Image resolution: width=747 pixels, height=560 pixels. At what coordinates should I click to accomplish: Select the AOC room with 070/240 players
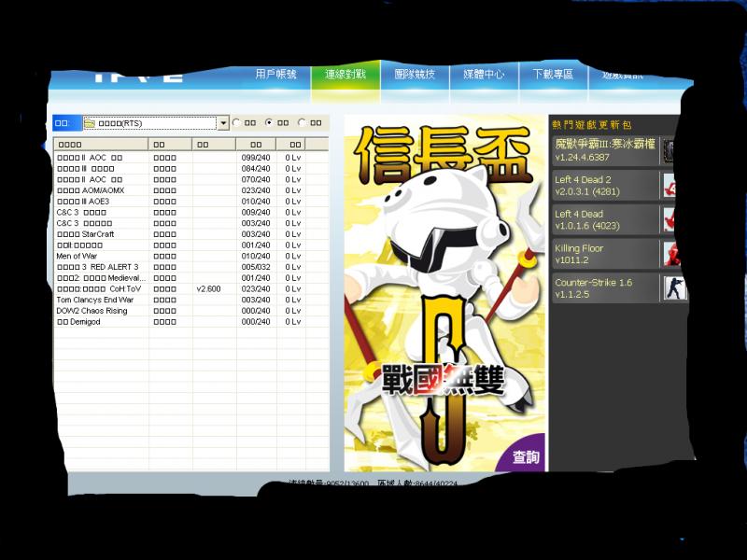(x=191, y=179)
